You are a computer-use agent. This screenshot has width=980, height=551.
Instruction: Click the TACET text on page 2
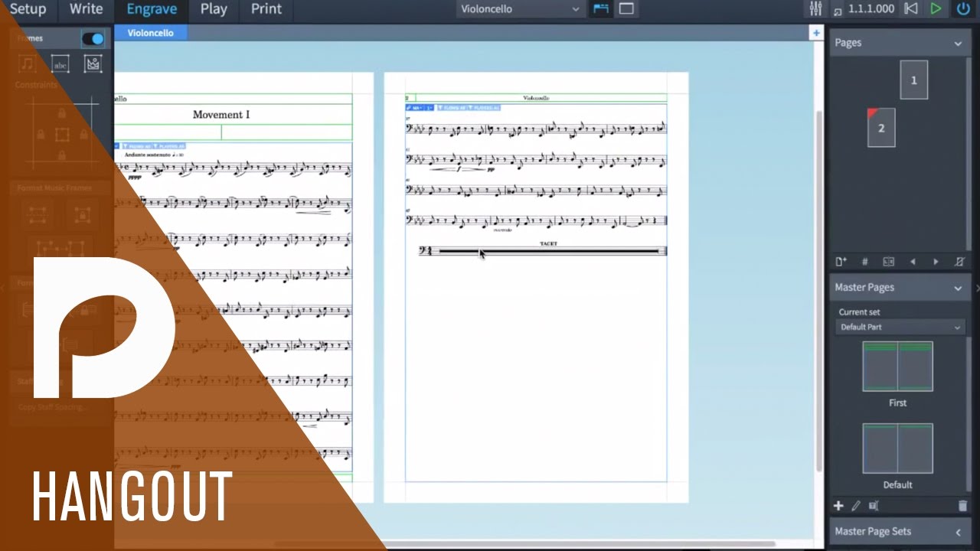point(548,243)
